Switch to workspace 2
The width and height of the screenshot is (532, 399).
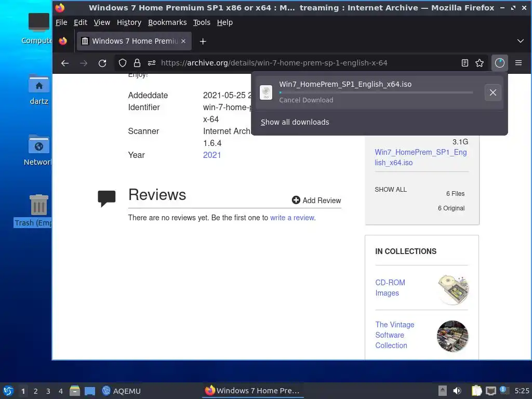[x=36, y=391]
